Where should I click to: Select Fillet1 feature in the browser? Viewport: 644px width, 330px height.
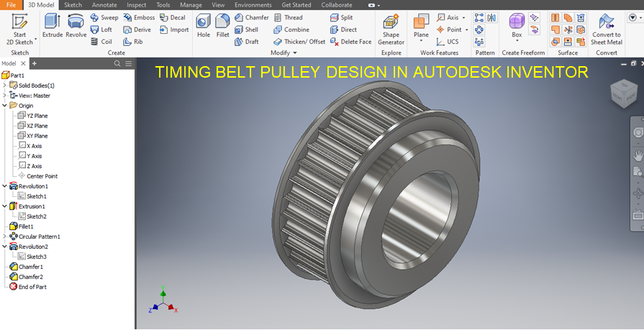(22, 226)
